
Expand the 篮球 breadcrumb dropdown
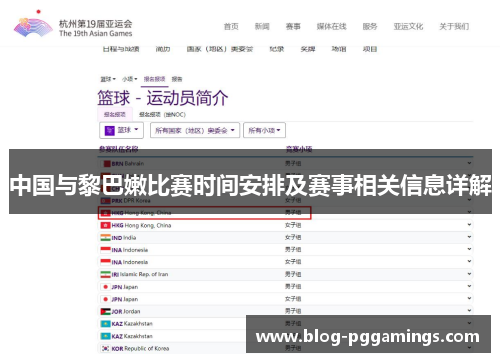108,79
